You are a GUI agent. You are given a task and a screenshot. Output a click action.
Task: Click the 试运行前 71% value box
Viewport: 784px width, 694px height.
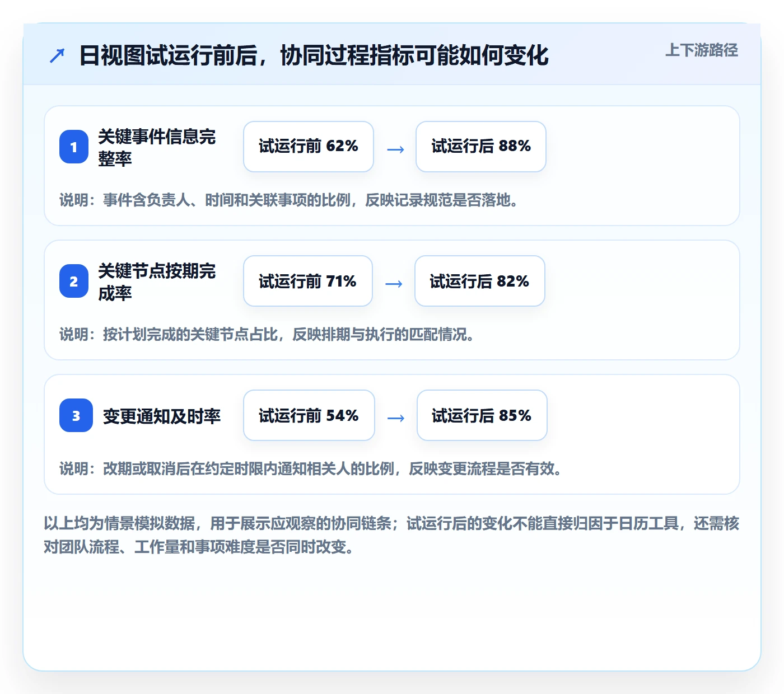click(x=308, y=281)
